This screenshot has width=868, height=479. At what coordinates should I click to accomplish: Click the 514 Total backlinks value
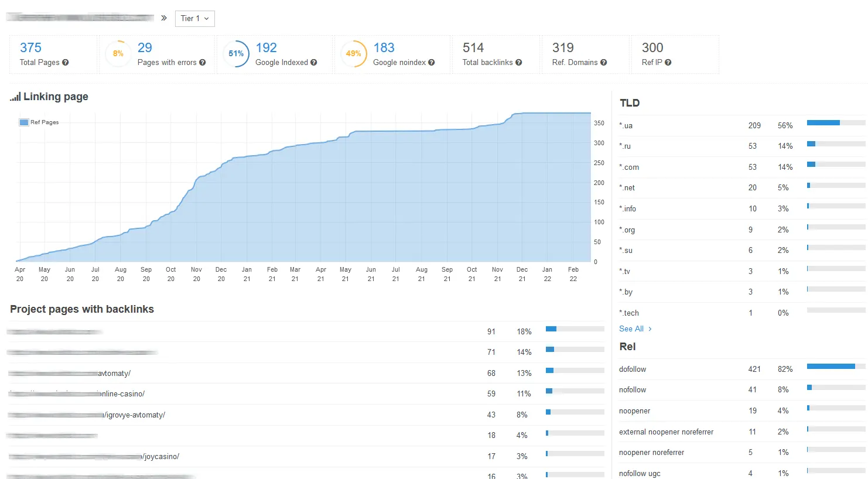(473, 47)
